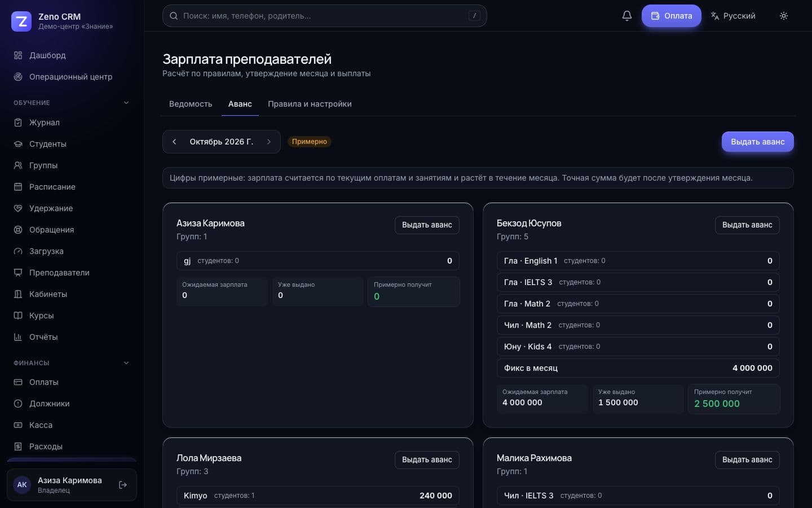The height and width of the screenshot is (508, 812).
Task: Toggle the light/dark theme sun icon
Action: [x=784, y=16]
